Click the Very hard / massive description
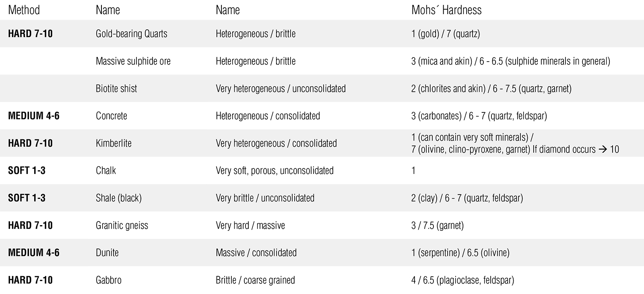 250,226
